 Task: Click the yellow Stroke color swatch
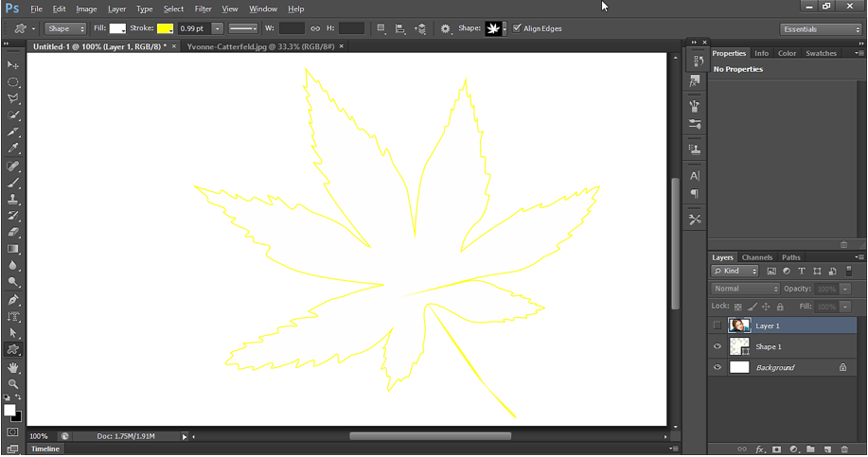[x=165, y=28]
